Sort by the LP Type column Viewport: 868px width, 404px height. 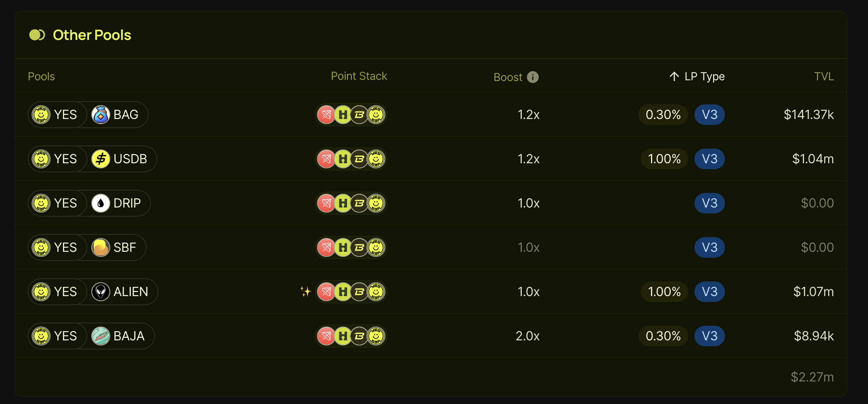click(x=697, y=76)
